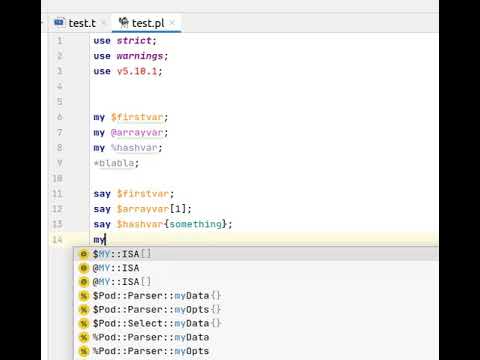Click the array icon beside @MY::ISA[]

tap(84, 282)
